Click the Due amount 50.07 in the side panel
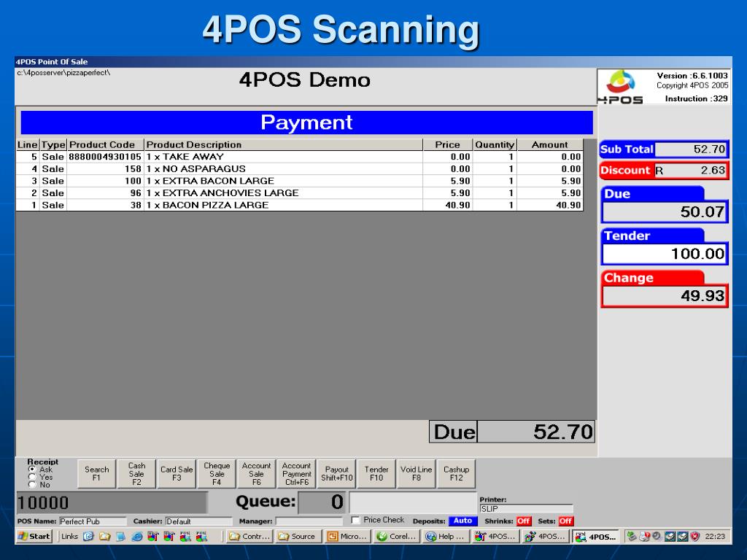747x560 pixels. [x=665, y=212]
